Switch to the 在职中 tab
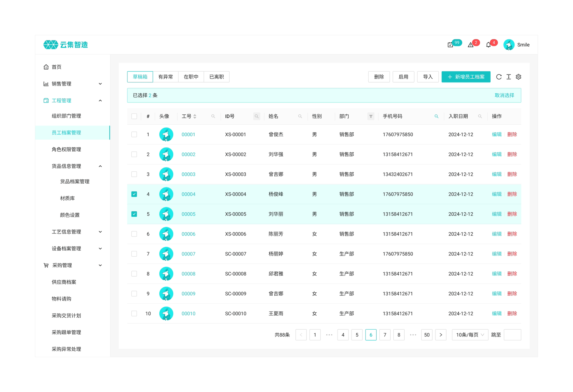The height and width of the screenshot is (392, 573). [x=191, y=77]
